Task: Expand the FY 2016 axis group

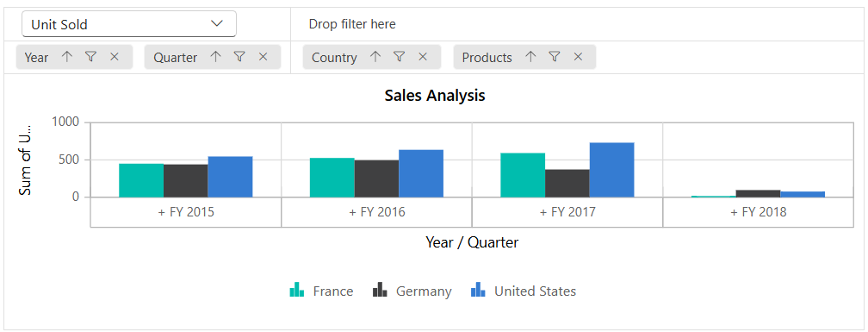Action: coord(377,212)
